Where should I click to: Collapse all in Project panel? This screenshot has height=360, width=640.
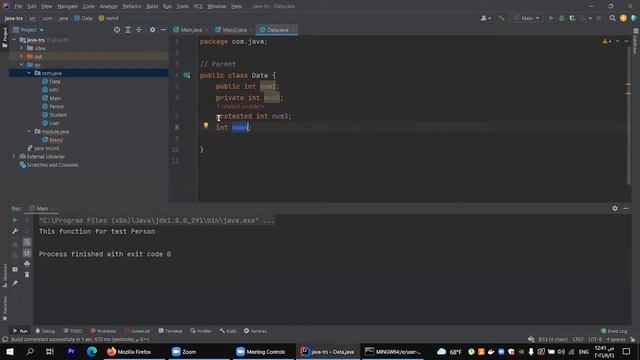coord(139,30)
